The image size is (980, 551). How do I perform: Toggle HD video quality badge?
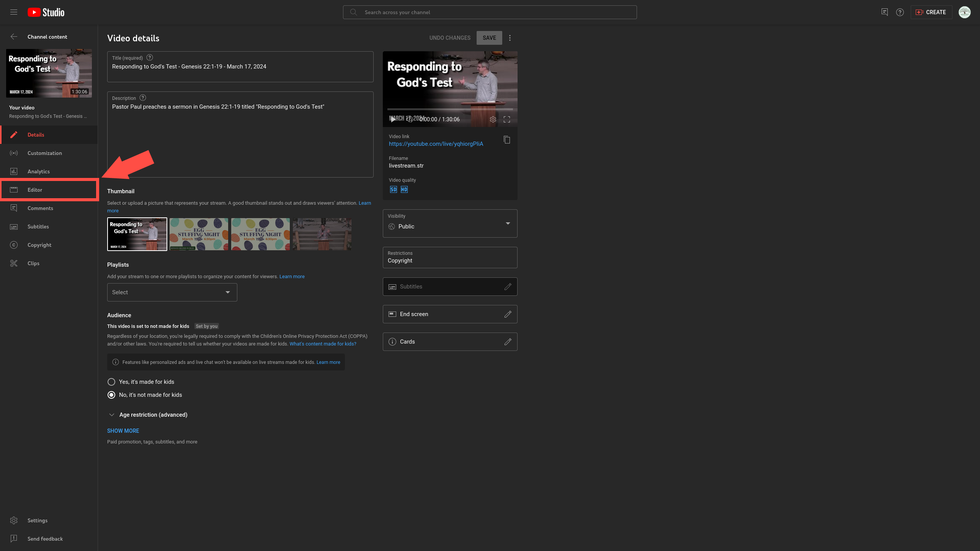[x=404, y=189]
